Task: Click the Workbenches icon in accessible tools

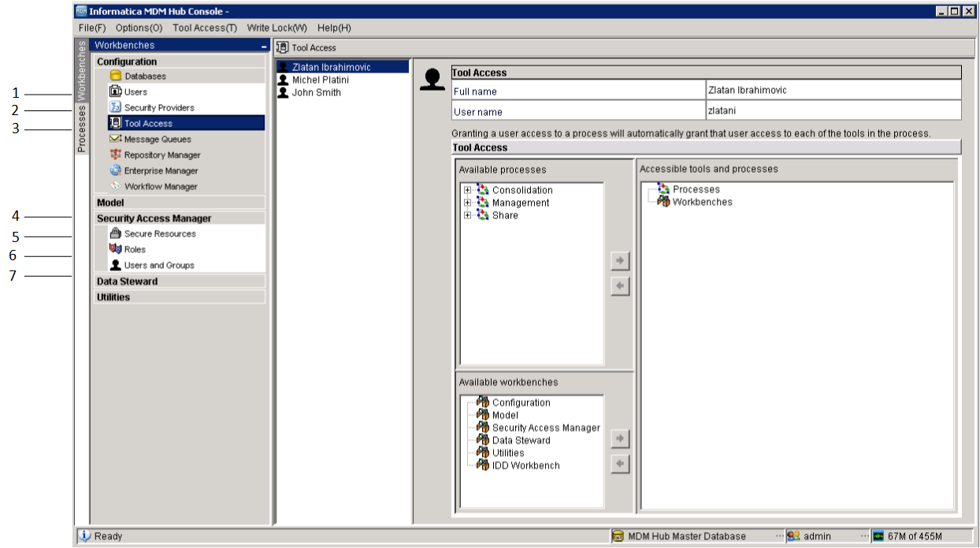Action: point(663,202)
